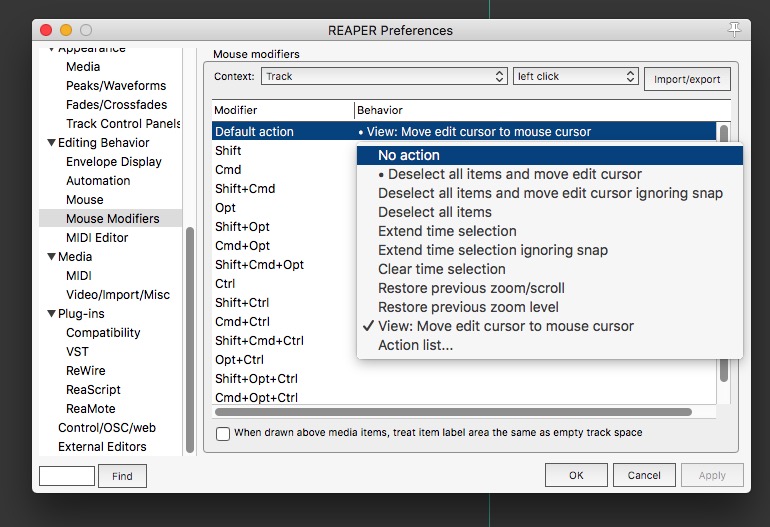Click the search field next to Find
Image resolution: width=770 pixels, height=527 pixels.
pos(67,476)
